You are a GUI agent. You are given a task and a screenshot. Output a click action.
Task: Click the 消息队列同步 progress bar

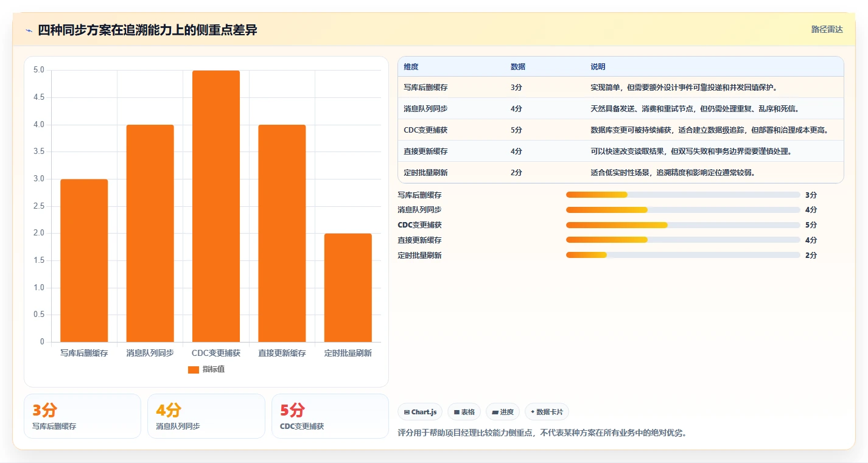(x=683, y=210)
